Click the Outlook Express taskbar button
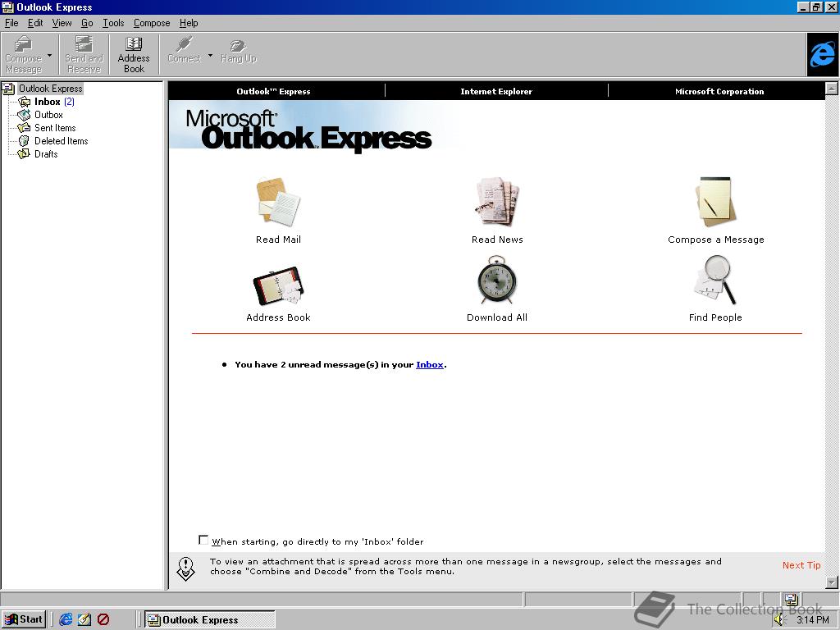840x630 pixels. 210,620
